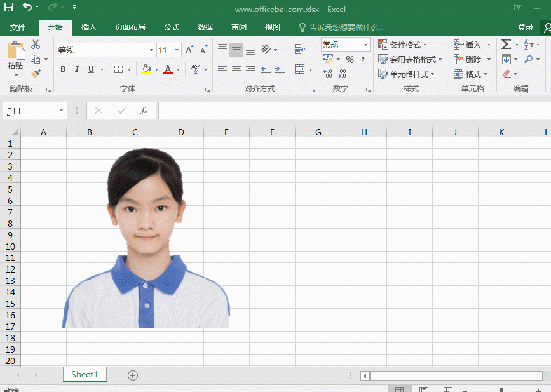Toggle middle vertical alignment
The height and width of the screenshot is (392, 551).
coord(236,50)
